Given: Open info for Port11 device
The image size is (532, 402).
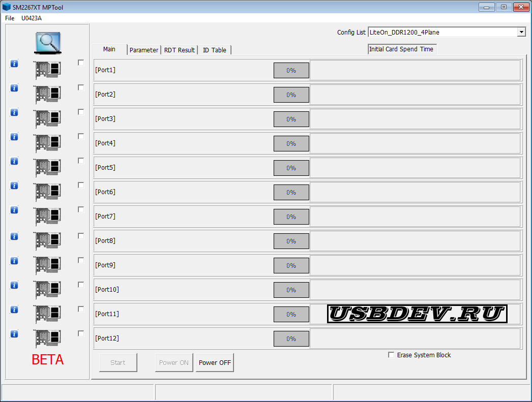Looking at the screenshot, I should pyautogui.click(x=14, y=310).
